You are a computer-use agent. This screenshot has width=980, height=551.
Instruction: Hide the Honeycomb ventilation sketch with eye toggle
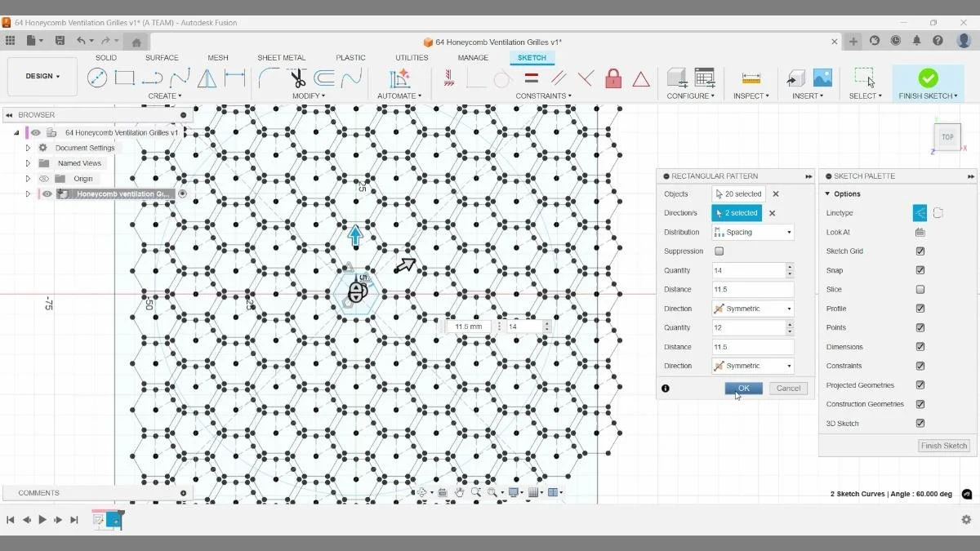pos(46,193)
